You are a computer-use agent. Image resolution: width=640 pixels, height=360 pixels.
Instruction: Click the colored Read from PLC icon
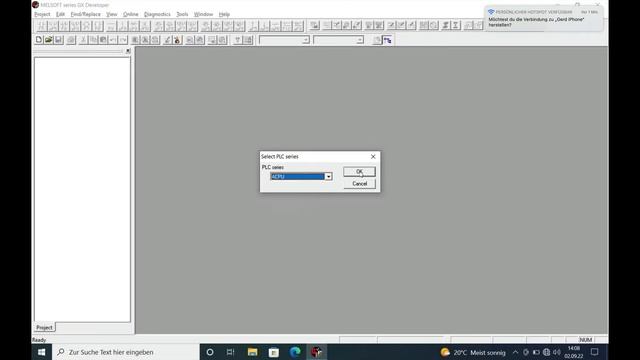click(177, 40)
